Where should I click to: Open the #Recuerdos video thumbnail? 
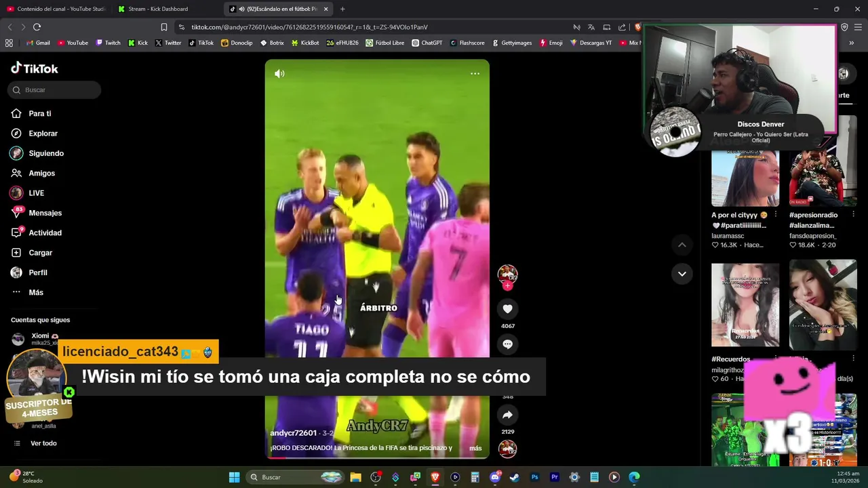coord(745,305)
